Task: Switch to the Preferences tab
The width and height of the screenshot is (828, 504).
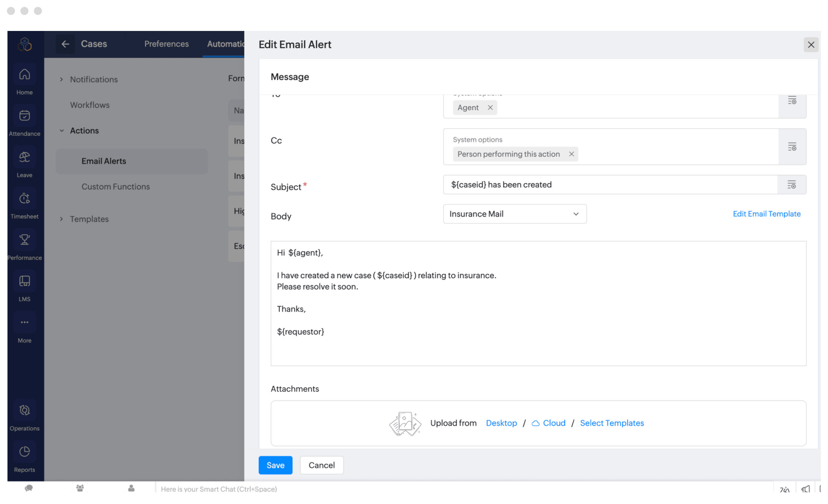Action: pos(167,44)
